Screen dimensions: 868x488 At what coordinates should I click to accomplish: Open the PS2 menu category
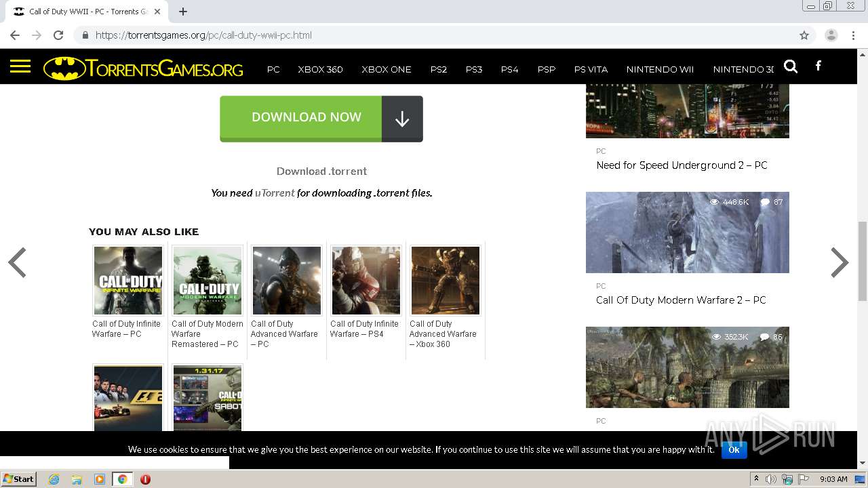(x=439, y=69)
